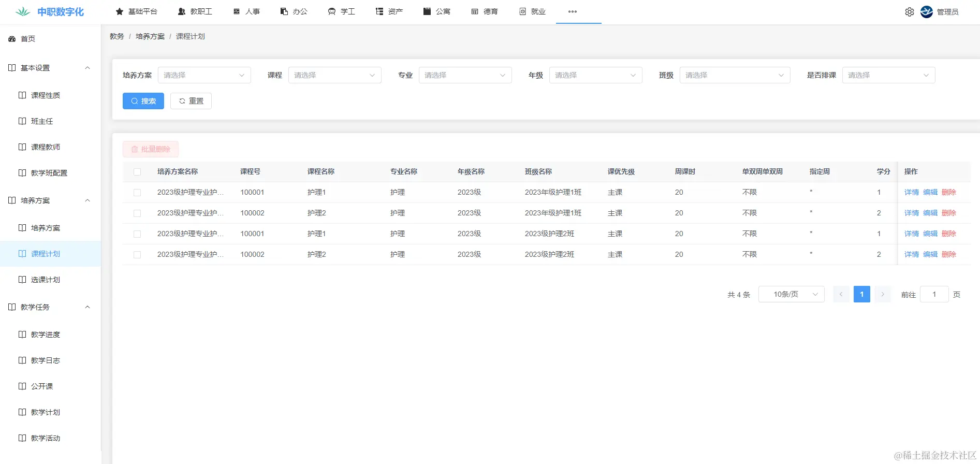Click the book icon beside 教学日志
Viewport: 980px width, 464px height.
(22, 360)
